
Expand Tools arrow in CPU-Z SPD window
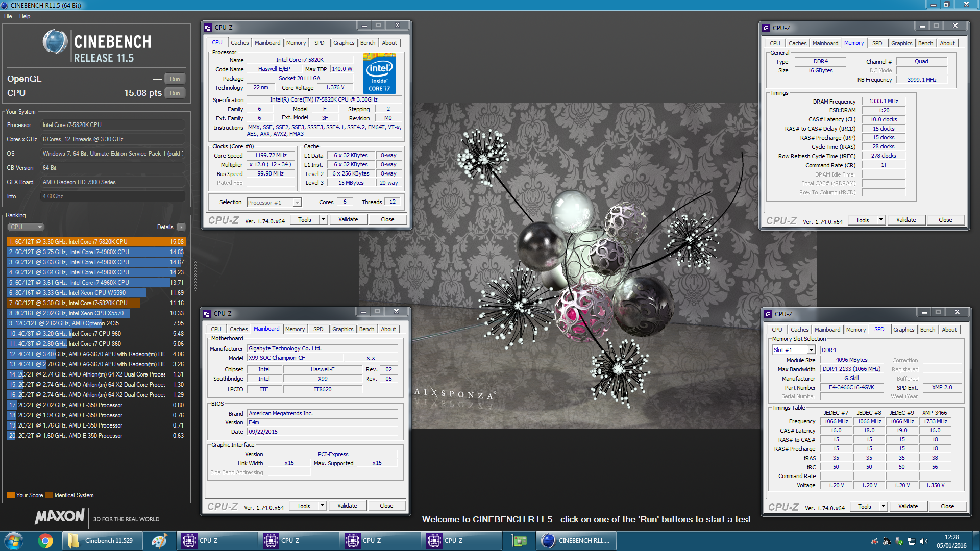click(x=883, y=506)
